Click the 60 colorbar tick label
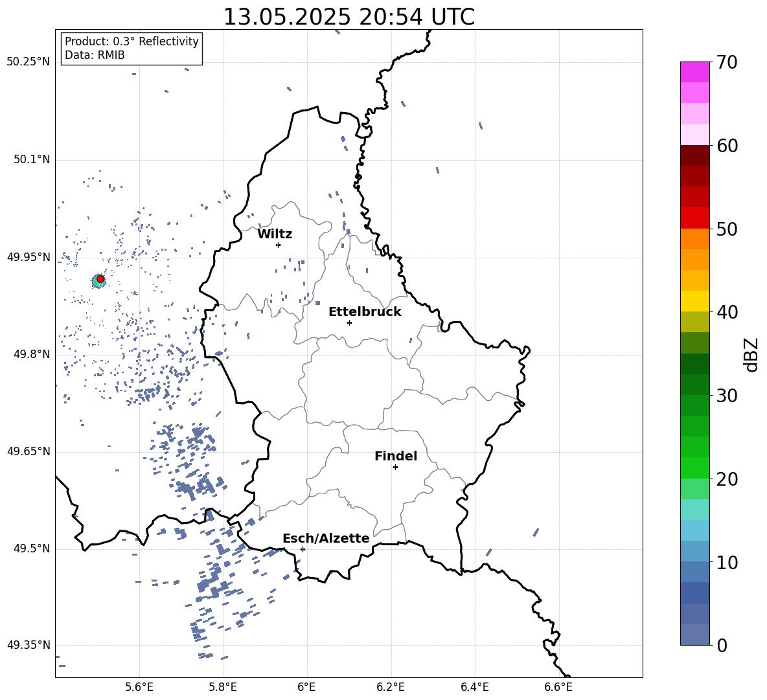Image resolution: width=767 pixels, height=700 pixels. pos(727,146)
